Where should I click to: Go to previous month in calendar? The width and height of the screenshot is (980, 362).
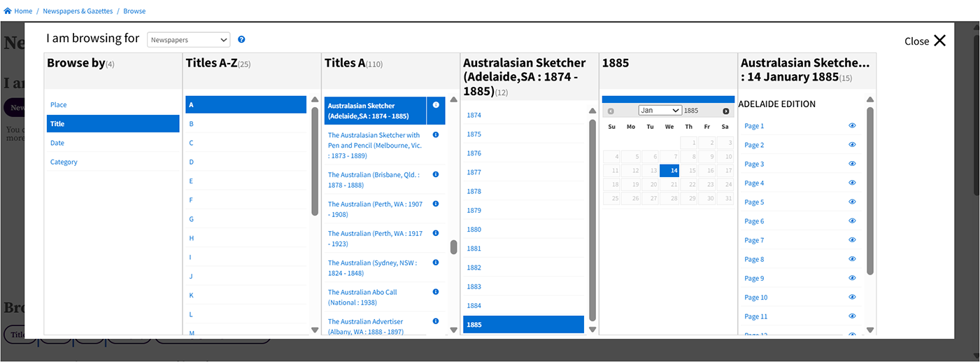coord(611,111)
